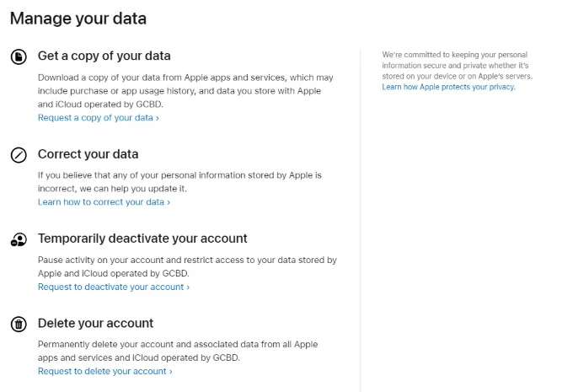Screen dimensions: 573x392
Task: Open 'Request to deactivate your account' link
Action: click(113, 287)
